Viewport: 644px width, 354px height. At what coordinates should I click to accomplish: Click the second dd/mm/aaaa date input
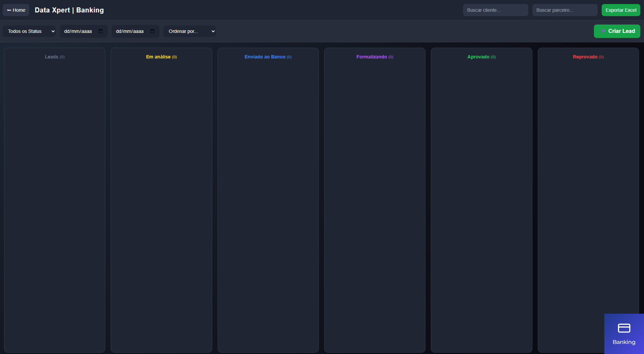(130, 31)
